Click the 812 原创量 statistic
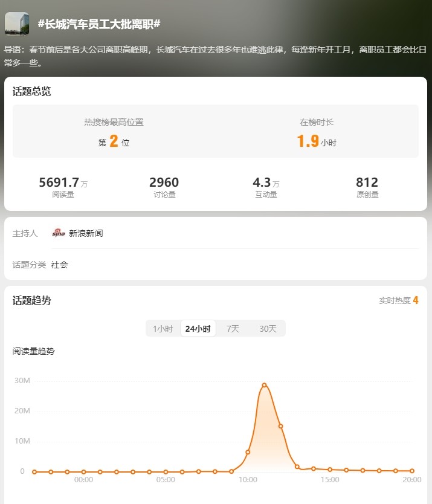The height and width of the screenshot is (504, 432). pyautogui.click(x=367, y=186)
